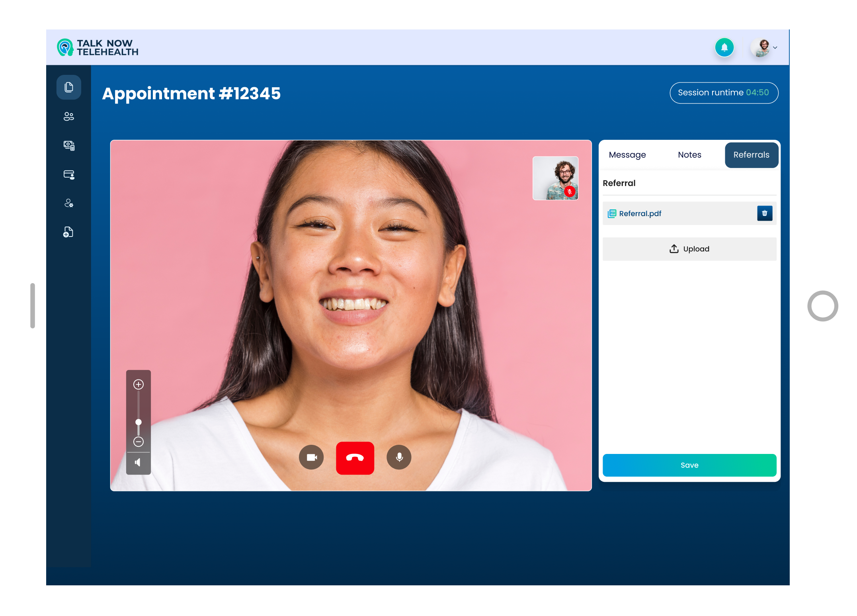Save the referral

(x=689, y=465)
